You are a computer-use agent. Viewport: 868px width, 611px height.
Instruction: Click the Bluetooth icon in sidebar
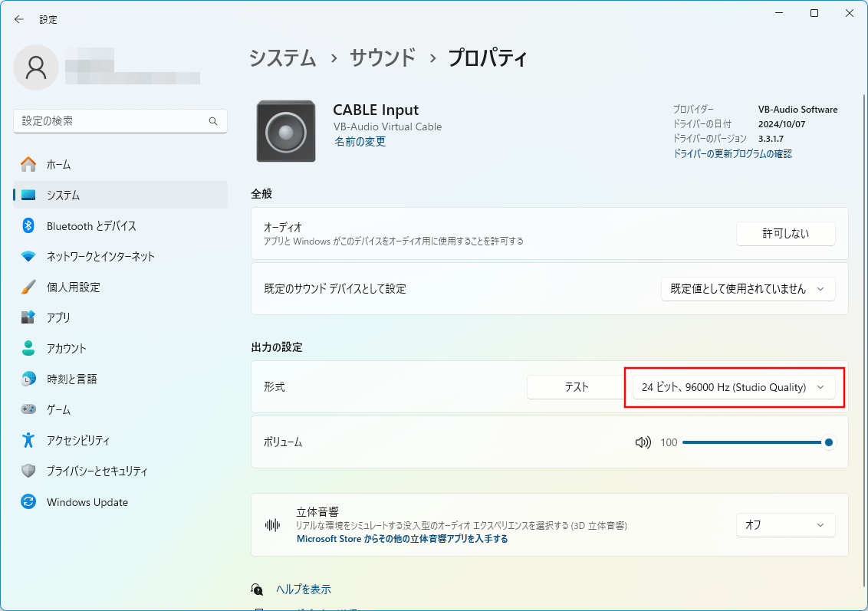(28, 226)
